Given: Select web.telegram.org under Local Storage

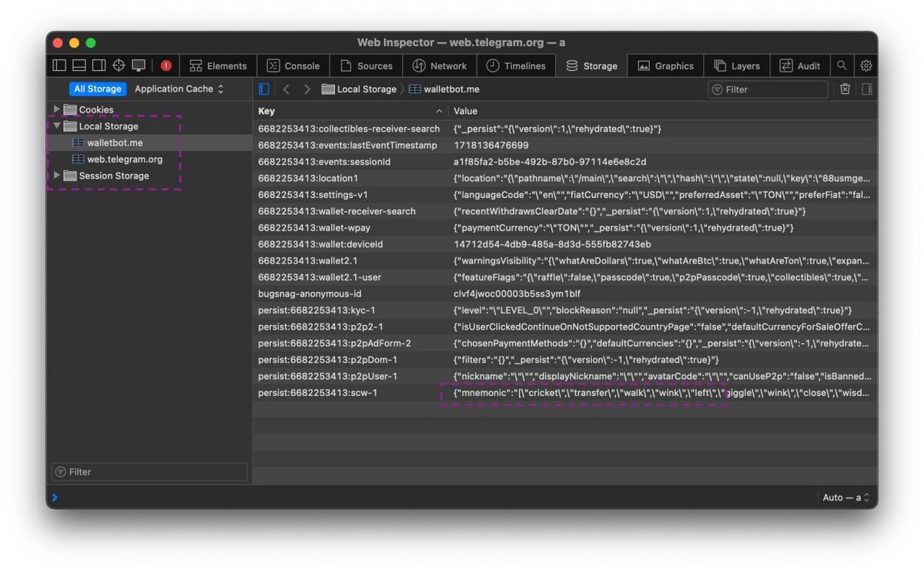Looking at the screenshot, I should (118, 159).
